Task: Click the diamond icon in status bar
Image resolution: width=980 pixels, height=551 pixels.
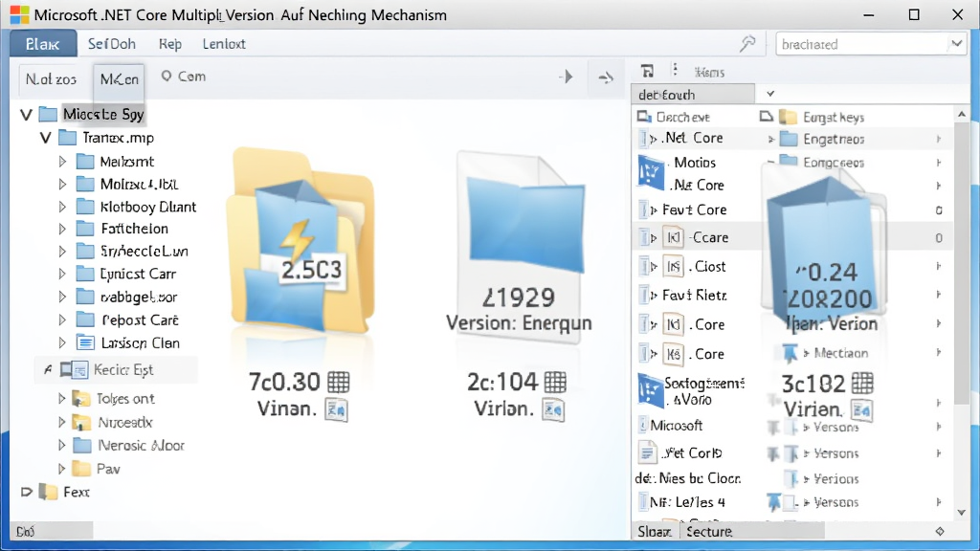Action: [x=940, y=531]
